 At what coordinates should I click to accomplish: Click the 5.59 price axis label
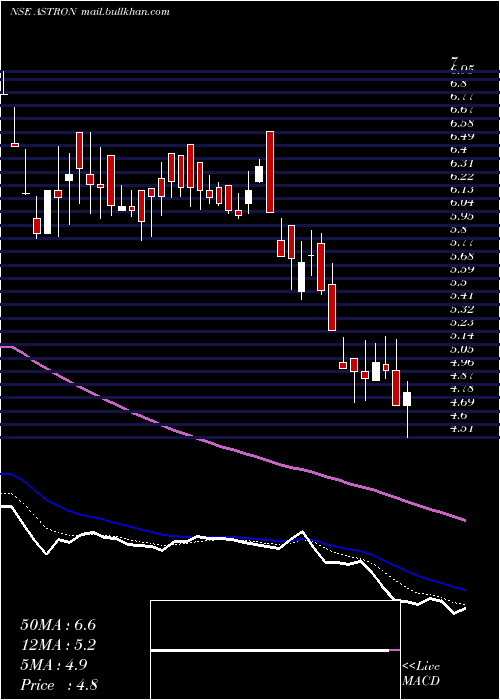click(462, 269)
